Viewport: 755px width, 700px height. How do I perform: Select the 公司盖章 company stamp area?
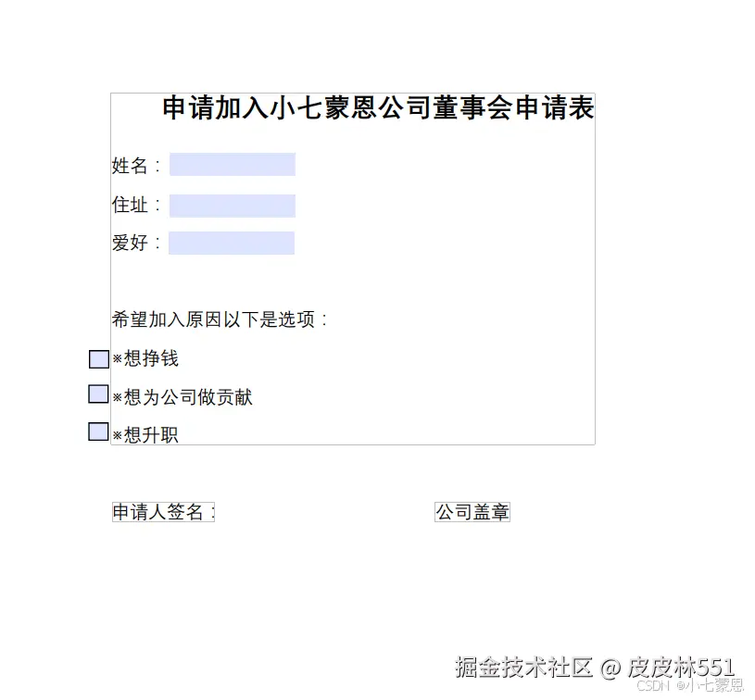point(472,510)
